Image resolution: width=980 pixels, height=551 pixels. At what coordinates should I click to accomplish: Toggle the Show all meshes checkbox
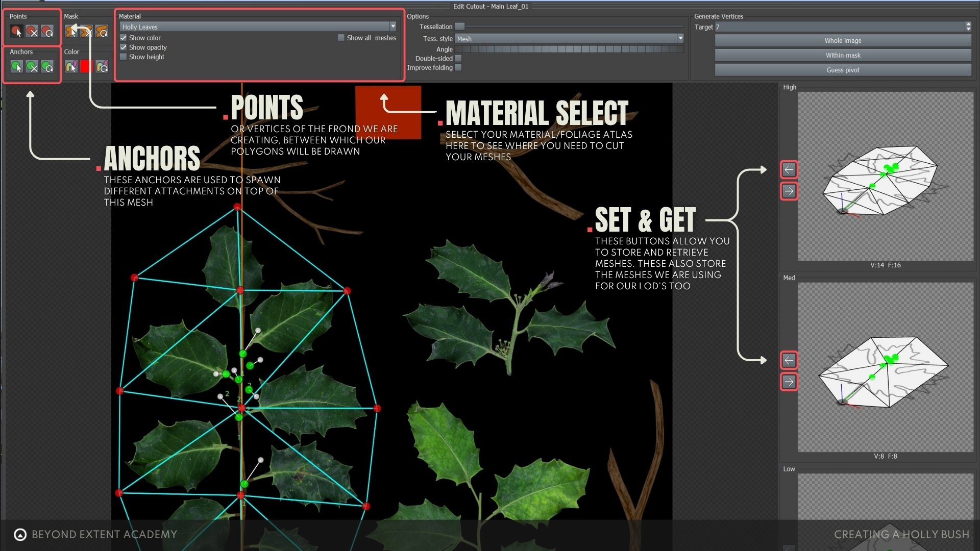point(341,38)
